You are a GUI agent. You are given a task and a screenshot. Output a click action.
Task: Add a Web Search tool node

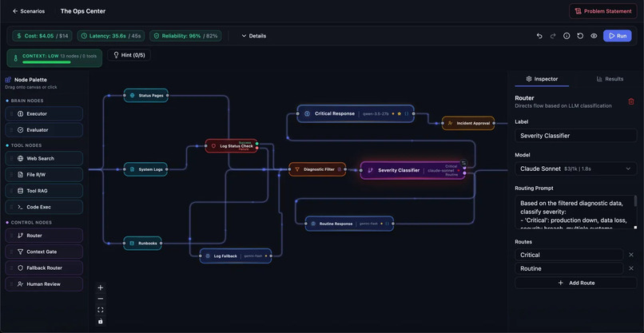(x=44, y=158)
